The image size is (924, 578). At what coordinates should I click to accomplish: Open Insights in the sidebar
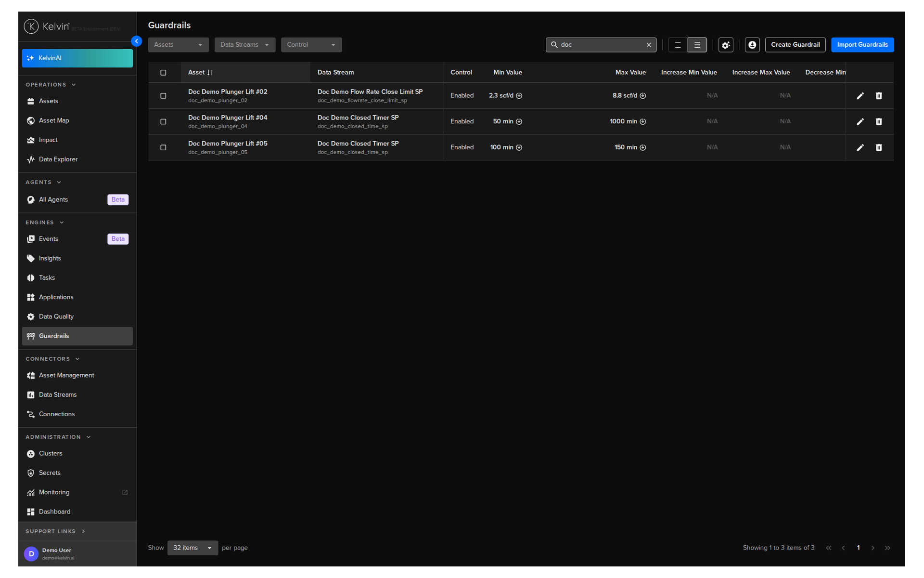tap(77, 259)
